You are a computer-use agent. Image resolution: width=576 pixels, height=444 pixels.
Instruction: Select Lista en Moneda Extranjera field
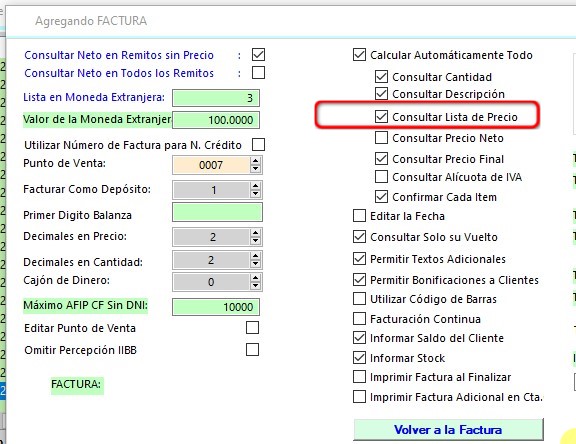216,98
